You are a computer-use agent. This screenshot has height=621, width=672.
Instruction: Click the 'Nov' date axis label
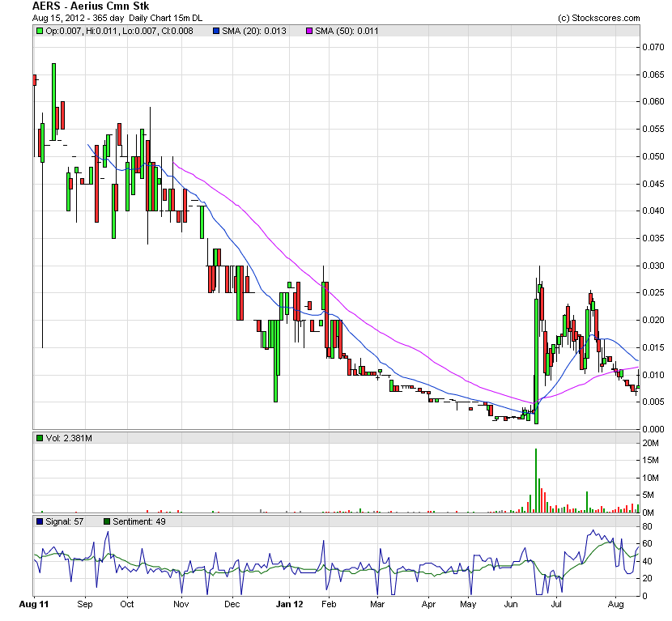tap(181, 604)
